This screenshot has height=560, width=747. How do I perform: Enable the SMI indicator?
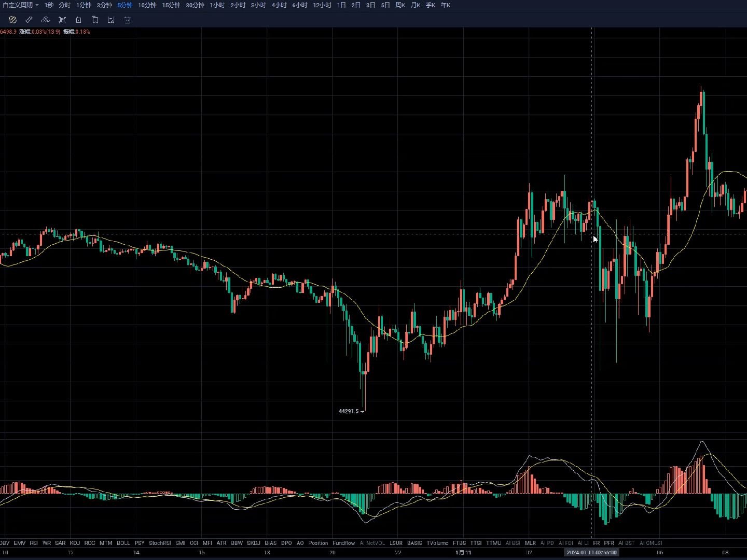(x=180, y=543)
